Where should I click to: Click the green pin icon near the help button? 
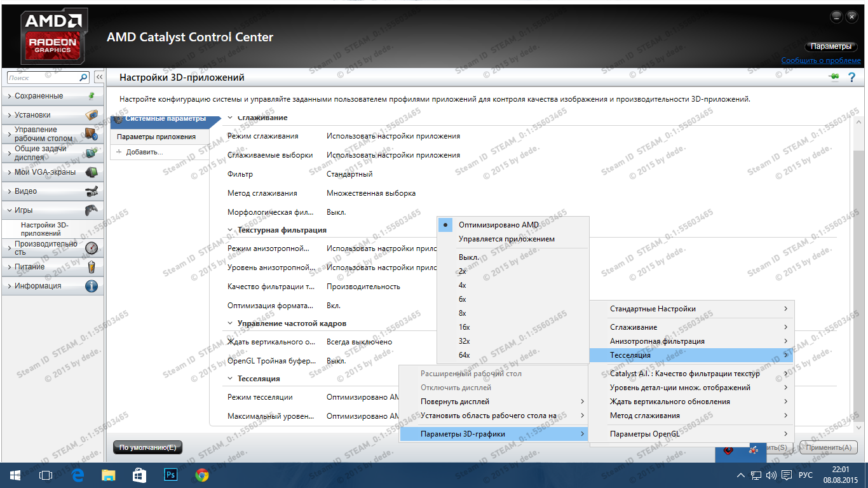[834, 77]
